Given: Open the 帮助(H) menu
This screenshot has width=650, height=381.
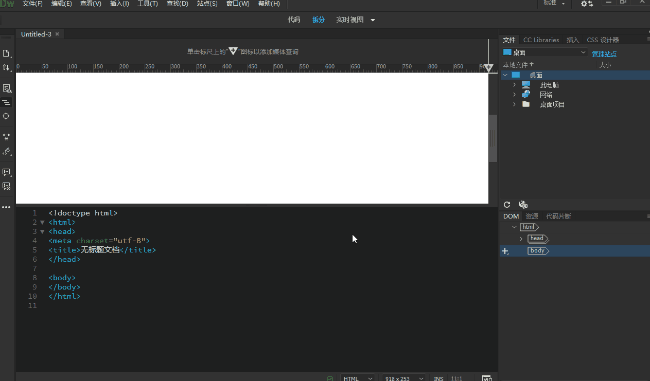Looking at the screenshot, I should pos(269,4).
